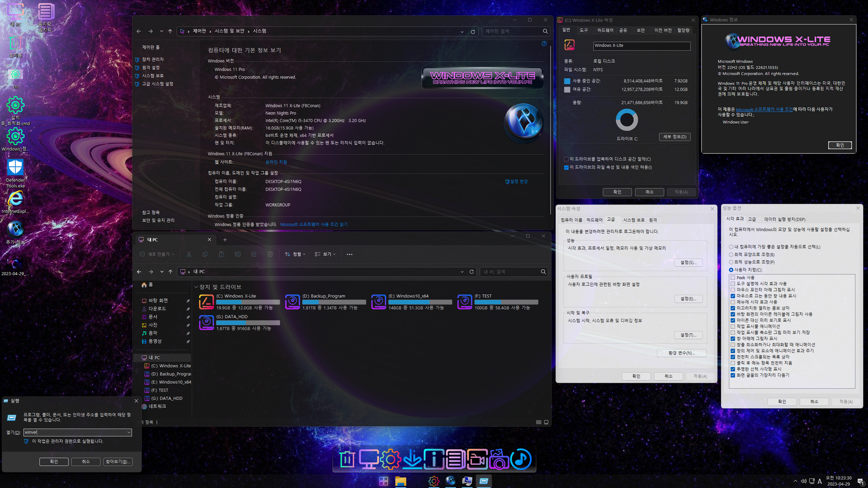The height and width of the screenshot is (488, 868).
Task: Click the delete trash icon in 내 PC toolbar
Action: click(270, 254)
